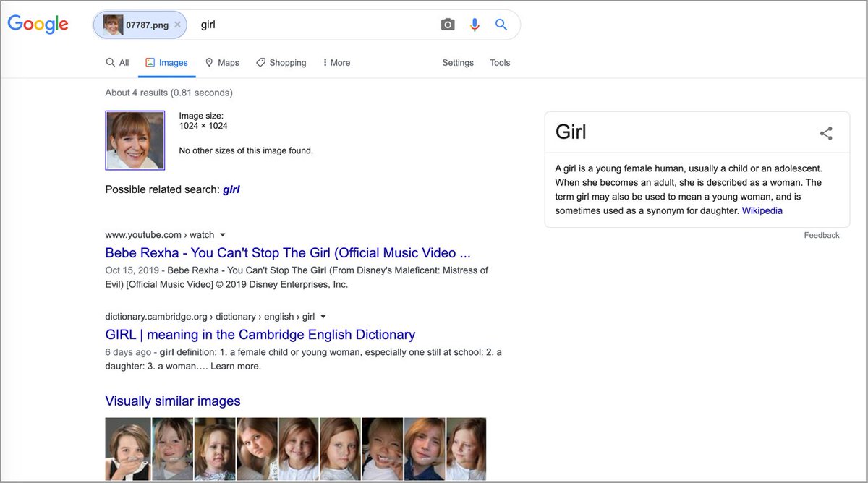Image resolution: width=868 pixels, height=483 pixels.
Task: Click the uploaded image thumbnail
Action: [135, 140]
